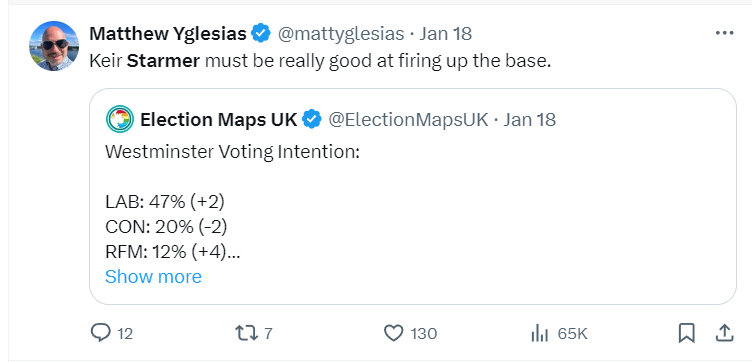Click the @ElectionMapsUK handle
This screenshot has height=362, width=752.
click(408, 119)
